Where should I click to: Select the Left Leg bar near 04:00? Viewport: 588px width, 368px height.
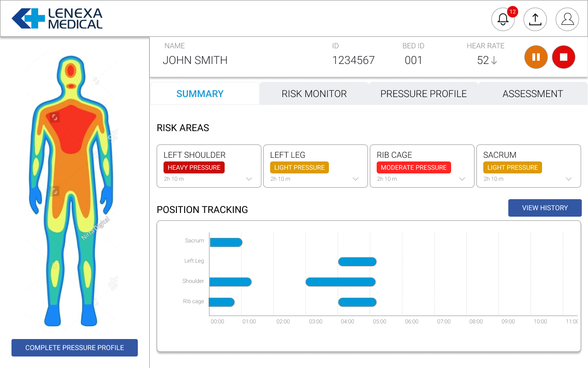click(357, 262)
